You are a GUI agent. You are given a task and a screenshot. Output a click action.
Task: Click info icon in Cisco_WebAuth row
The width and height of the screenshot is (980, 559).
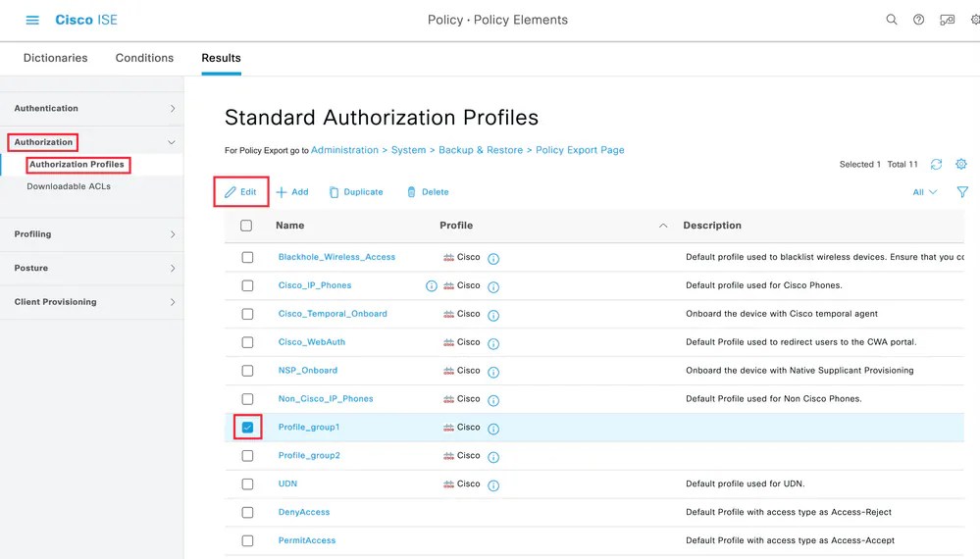[x=493, y=343]
